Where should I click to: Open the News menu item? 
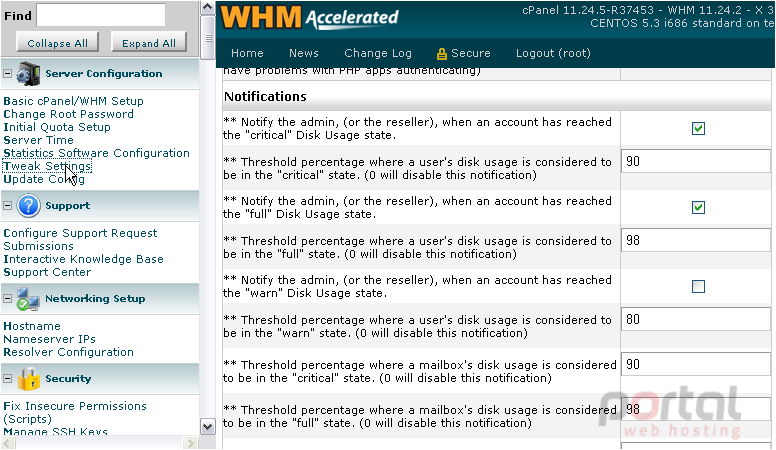click(304, 53)
